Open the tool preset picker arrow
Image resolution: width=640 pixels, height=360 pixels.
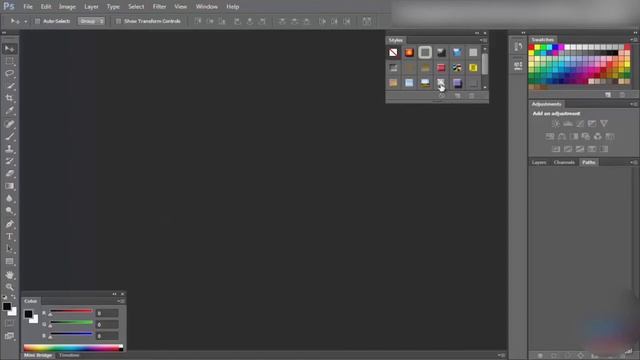tap(25, 21)
